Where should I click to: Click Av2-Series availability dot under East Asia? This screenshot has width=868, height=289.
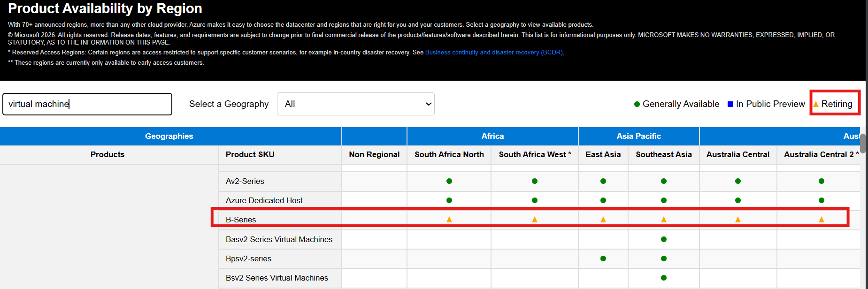tap(603, 181)
